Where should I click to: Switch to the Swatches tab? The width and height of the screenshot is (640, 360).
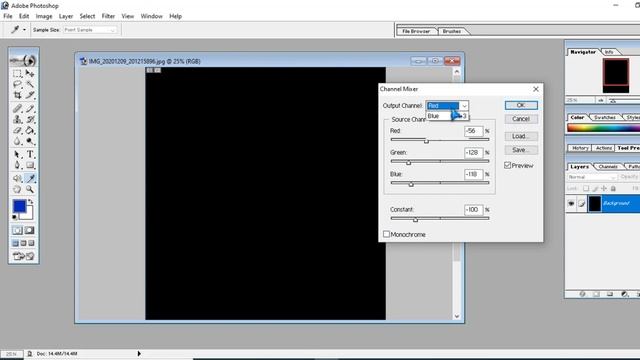point(604,118)
